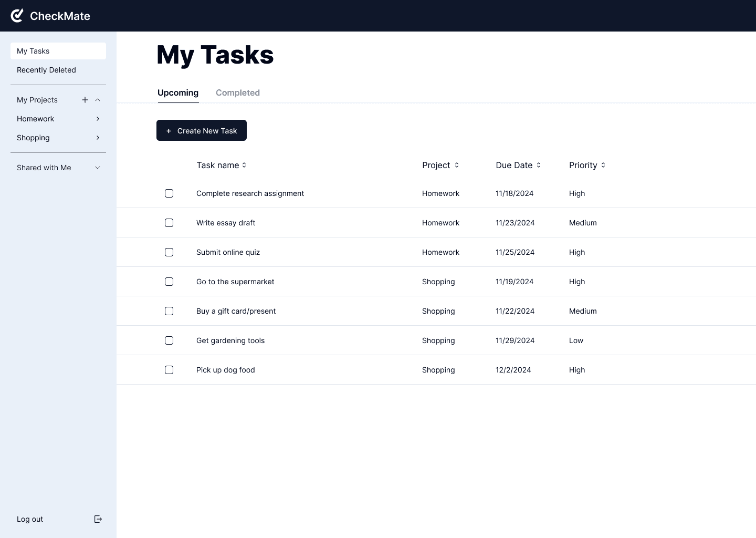
Task: Click the Task name column header
Action: coord(218,165)
